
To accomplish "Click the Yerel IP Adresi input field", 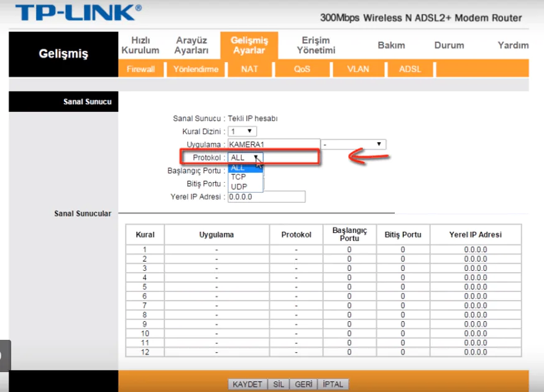I will [266, 196].
